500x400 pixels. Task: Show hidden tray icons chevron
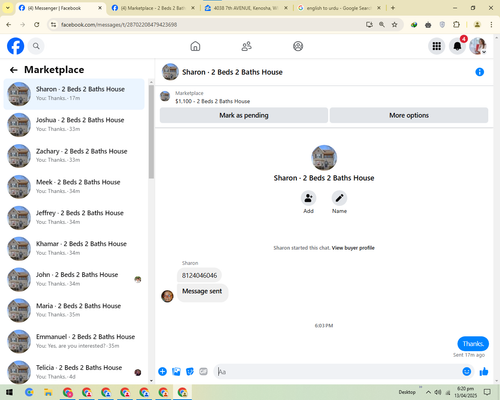coord(428,392)
